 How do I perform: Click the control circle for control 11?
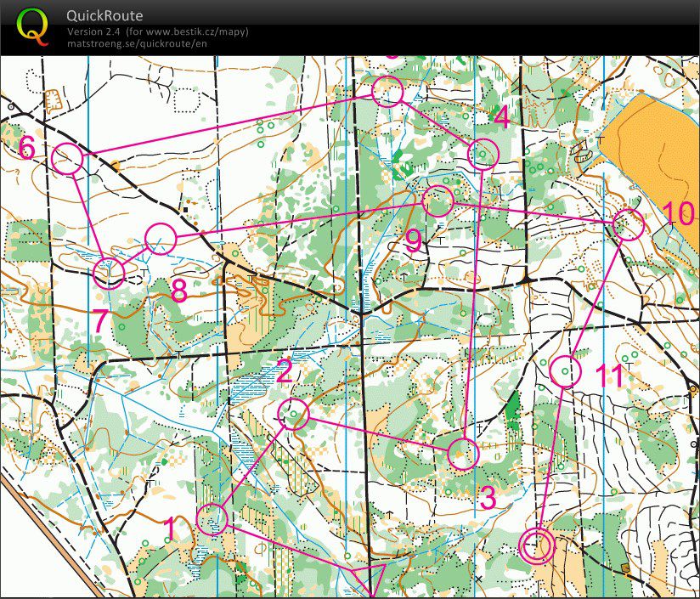coord(565,371)
